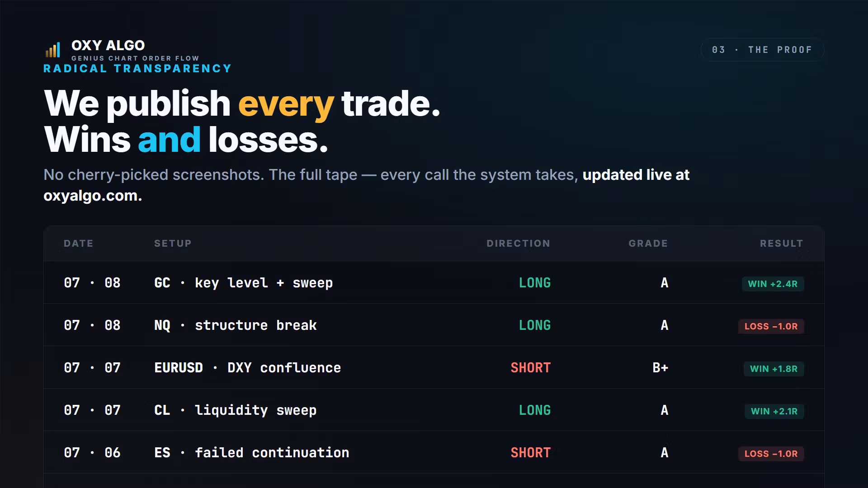Select the NQ structure break trade row

434,325
